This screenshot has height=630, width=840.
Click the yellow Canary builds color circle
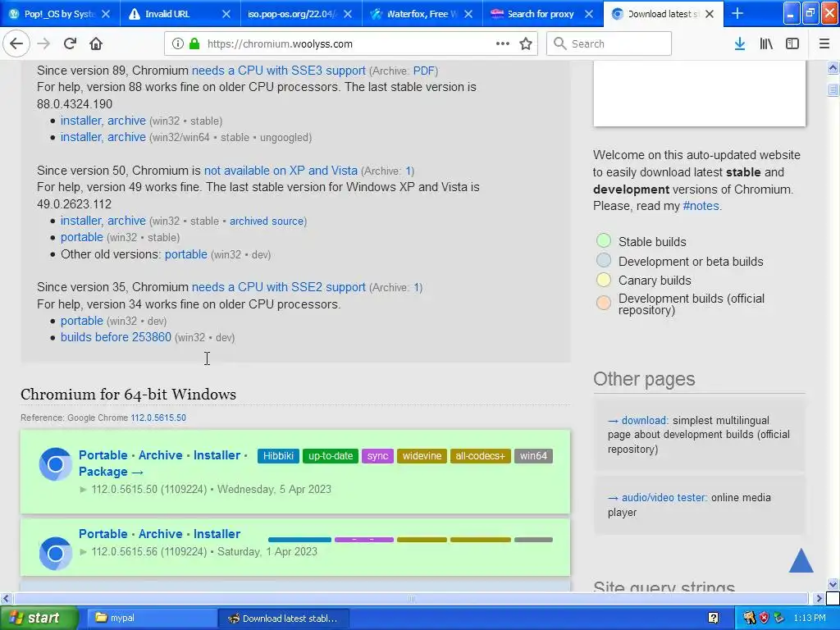coord(604,280)
